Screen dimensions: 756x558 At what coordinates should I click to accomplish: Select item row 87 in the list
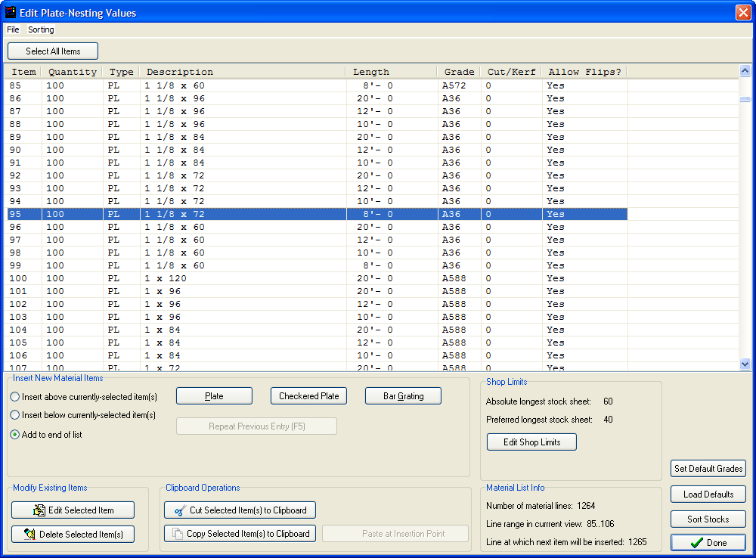pos(316,111)
